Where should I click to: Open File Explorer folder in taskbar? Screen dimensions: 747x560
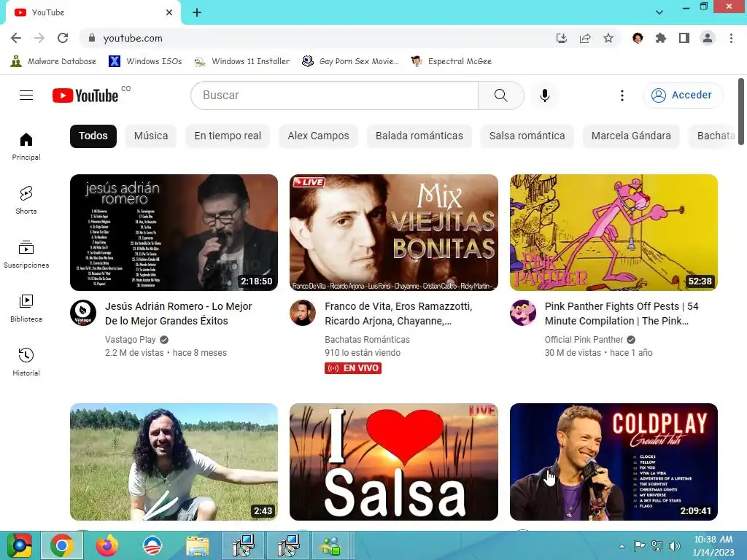point(197,545)
